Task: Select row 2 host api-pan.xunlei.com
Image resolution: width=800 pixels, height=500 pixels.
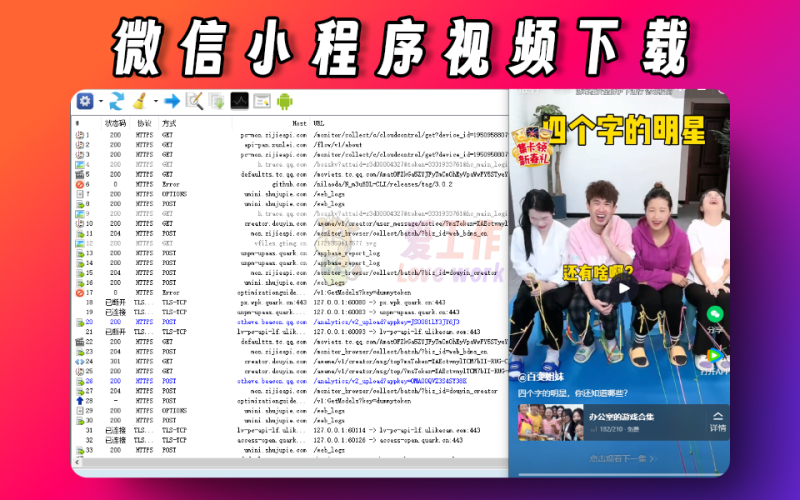Action: click(x=276, y=145)
